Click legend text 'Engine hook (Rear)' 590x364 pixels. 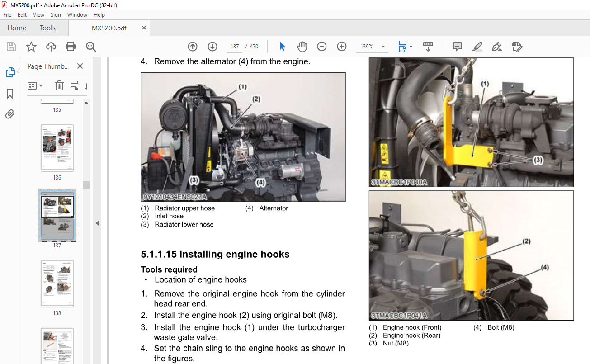click(x=411, y=335)
